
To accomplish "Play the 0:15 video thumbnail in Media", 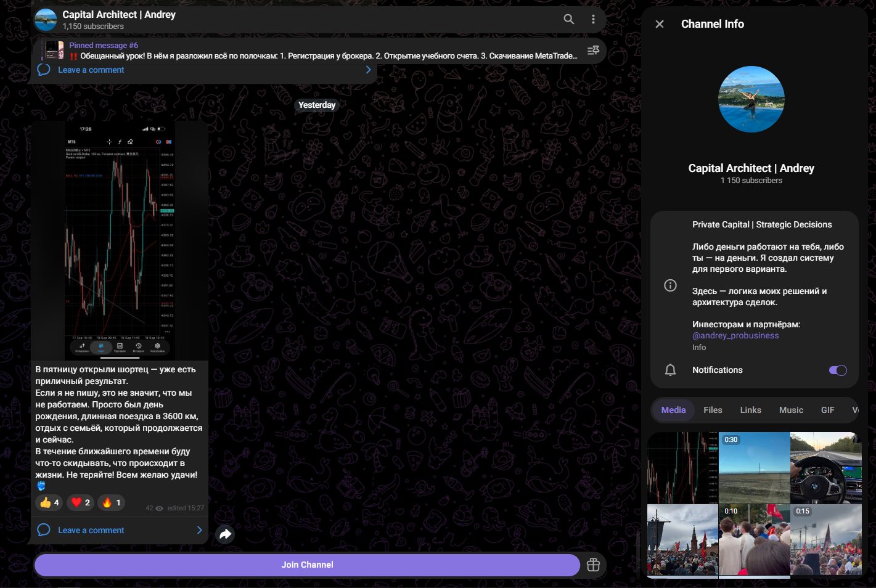I will point(826,540).
